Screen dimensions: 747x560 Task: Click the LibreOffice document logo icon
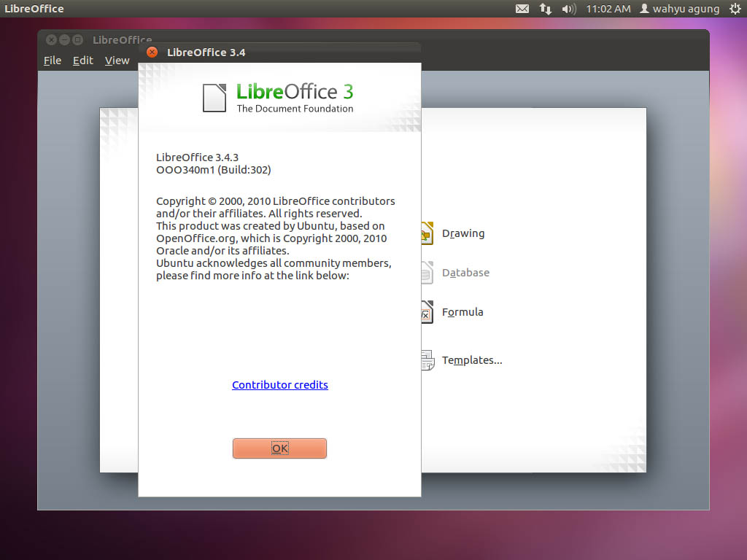pyautogui.click(x=214, y=98)
